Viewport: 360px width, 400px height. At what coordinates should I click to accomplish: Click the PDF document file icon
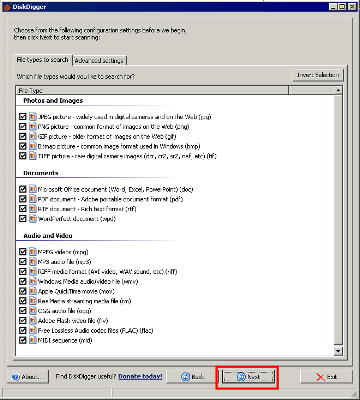tap(32, 199)
